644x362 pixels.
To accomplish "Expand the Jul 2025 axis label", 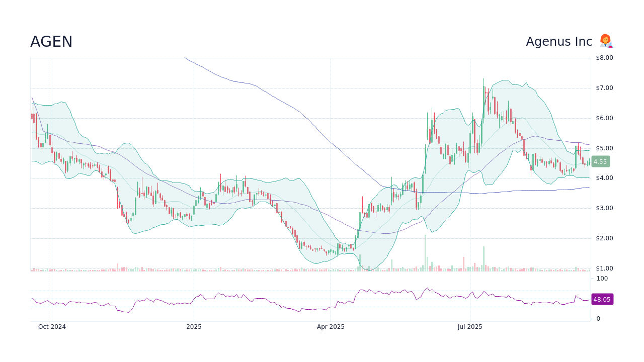I will (x=469, y=326).
